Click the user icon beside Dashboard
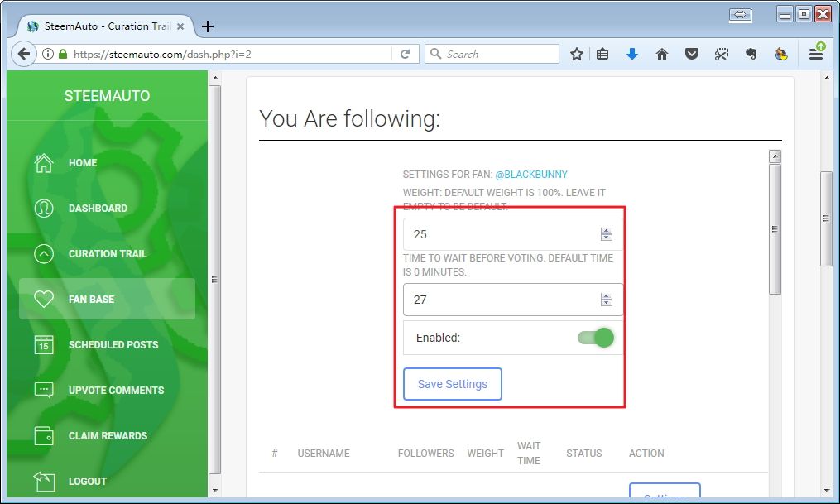This screenshot has width=840, height=504. pyautogui.click(x=44, y=209)
